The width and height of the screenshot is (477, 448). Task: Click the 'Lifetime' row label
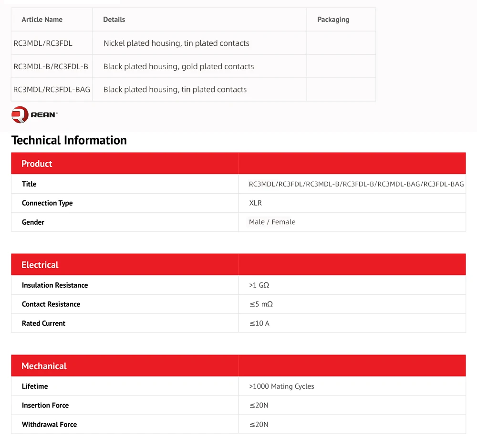click(35, 386)
